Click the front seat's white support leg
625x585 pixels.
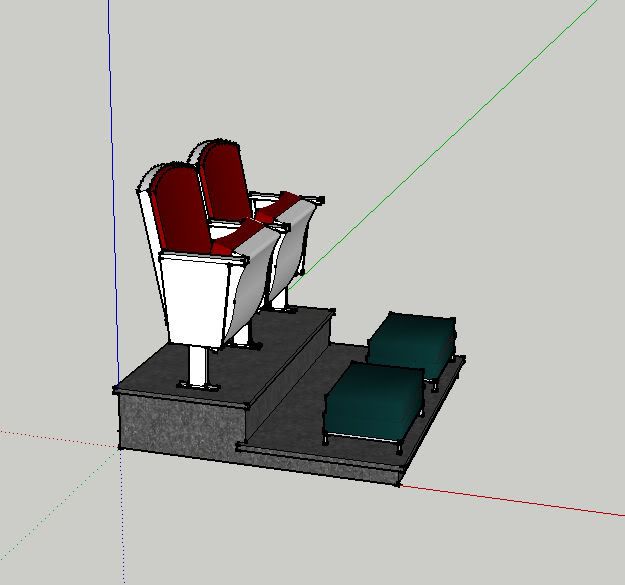(x=198, y=365)
